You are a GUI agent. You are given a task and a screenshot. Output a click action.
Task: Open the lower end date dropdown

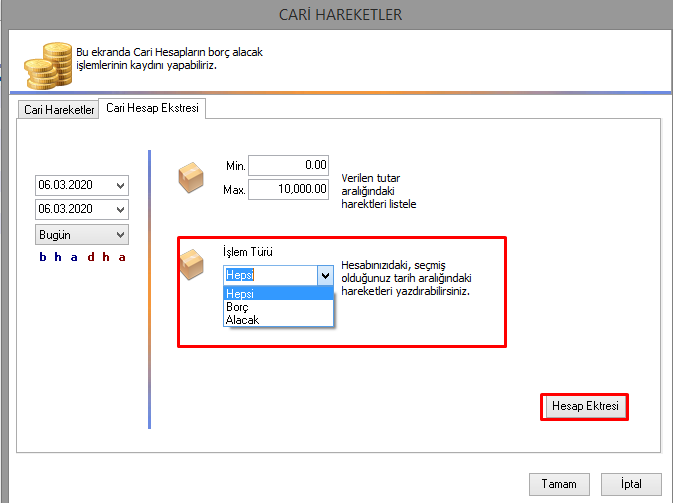[121, 209]
